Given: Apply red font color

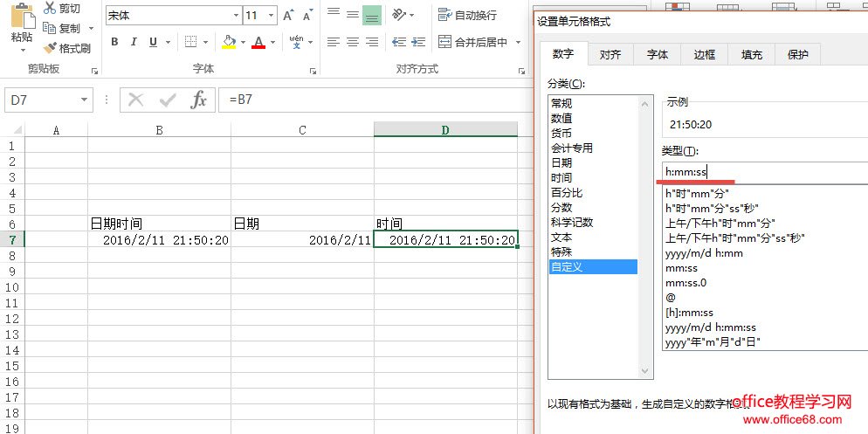Looking at the screenshot, I should click(258, 42).
